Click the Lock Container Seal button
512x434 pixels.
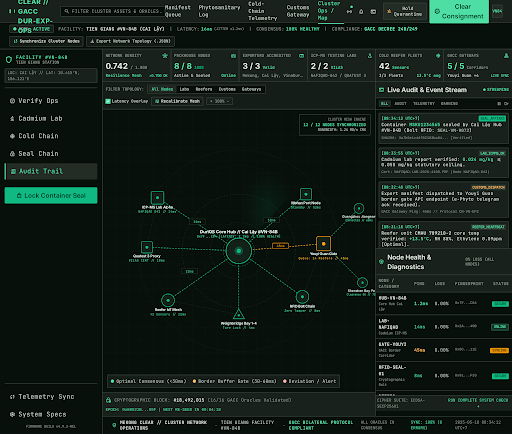pyautogui.click(x=51, y=195)
